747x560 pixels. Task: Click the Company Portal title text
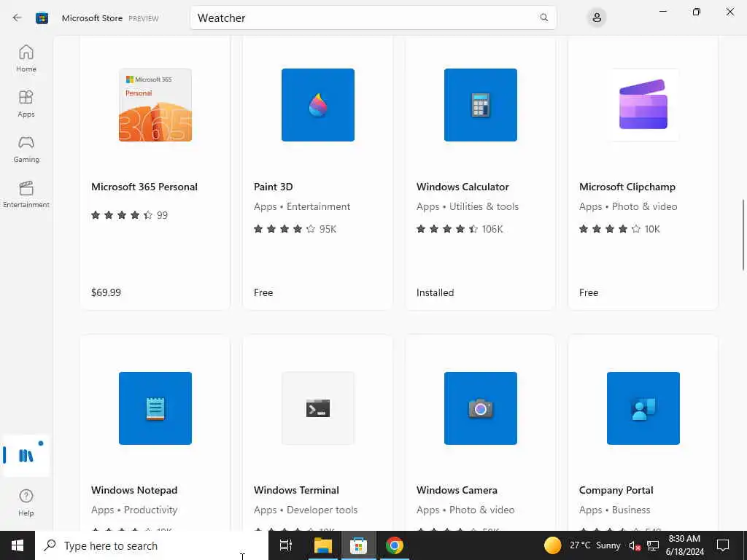point(616,490)
